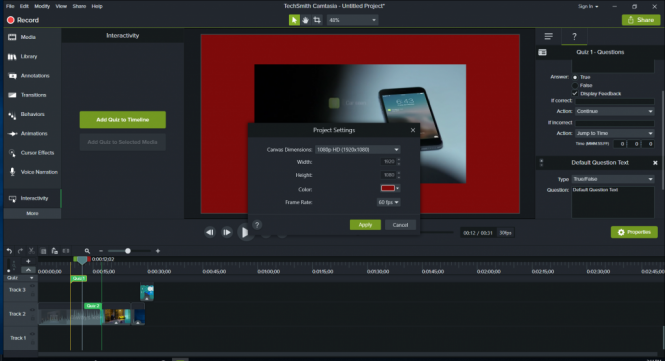Click the timeline undo arrow

click(9, 251)
